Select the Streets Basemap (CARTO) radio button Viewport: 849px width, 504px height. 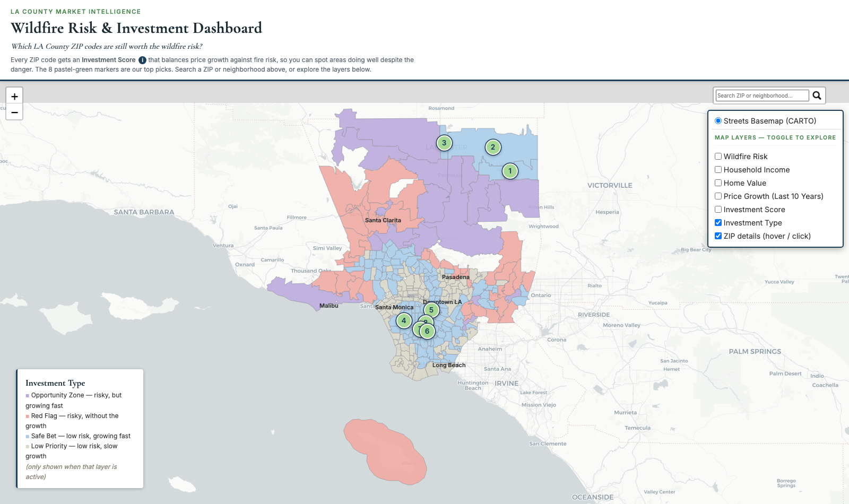(718, 121)
